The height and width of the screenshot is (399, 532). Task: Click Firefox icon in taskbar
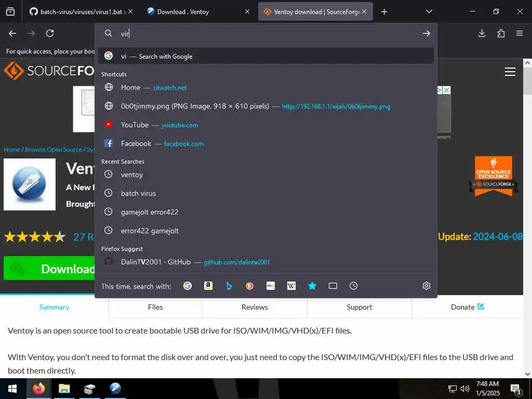point(38,389)
